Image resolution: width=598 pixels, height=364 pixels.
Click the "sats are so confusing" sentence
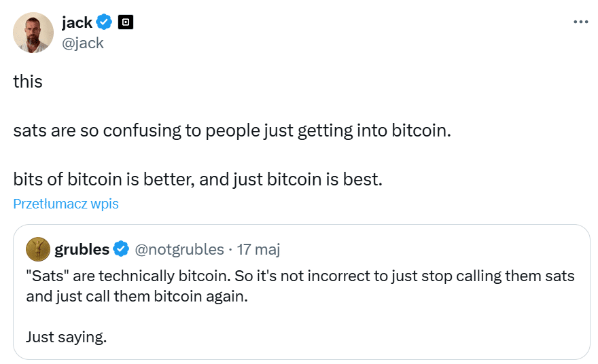point(232,130)
